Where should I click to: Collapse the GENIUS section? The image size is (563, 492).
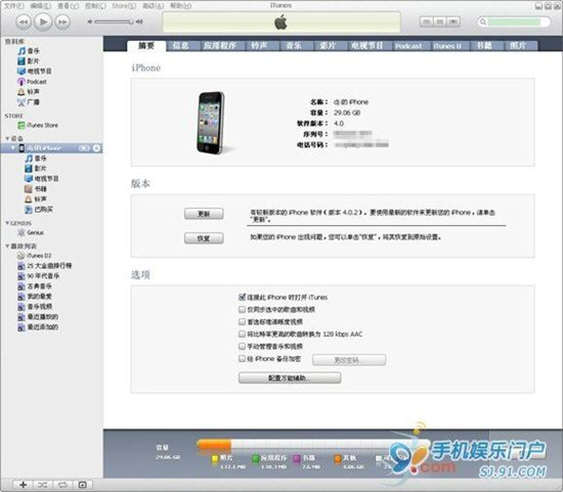[x=7, y=223]
